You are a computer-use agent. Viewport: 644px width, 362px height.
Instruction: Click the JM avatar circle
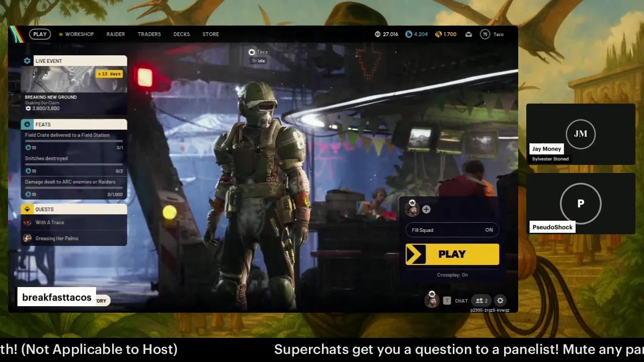(x=581, y=134)
